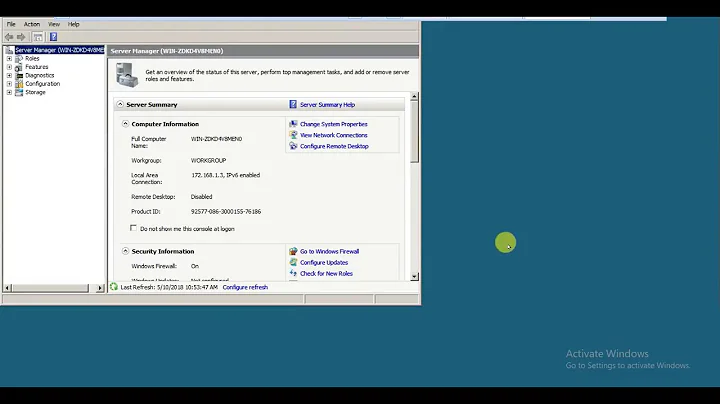This screenshot has height=404, width=720.
Task: Open the Server Summary Help link
Action: (327, 105)
